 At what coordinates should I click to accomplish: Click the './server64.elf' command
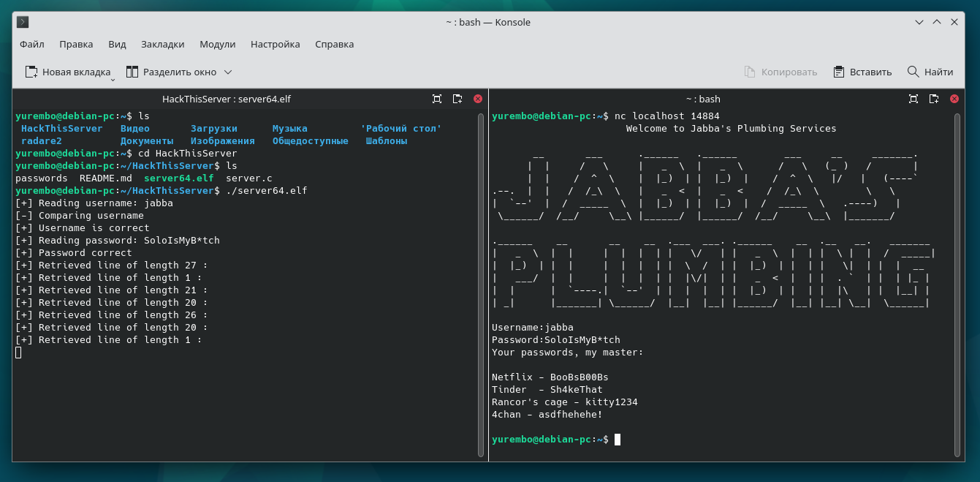(x=267, y=191)
